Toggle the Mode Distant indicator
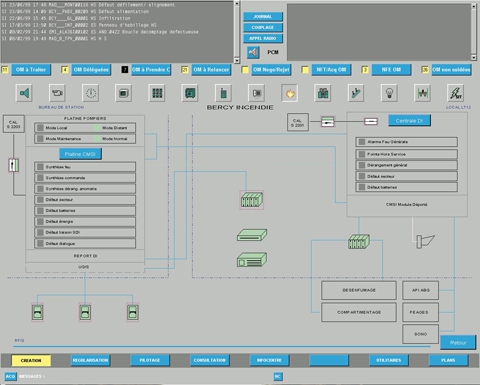480x385 pixels. click(x=97, y=128)
